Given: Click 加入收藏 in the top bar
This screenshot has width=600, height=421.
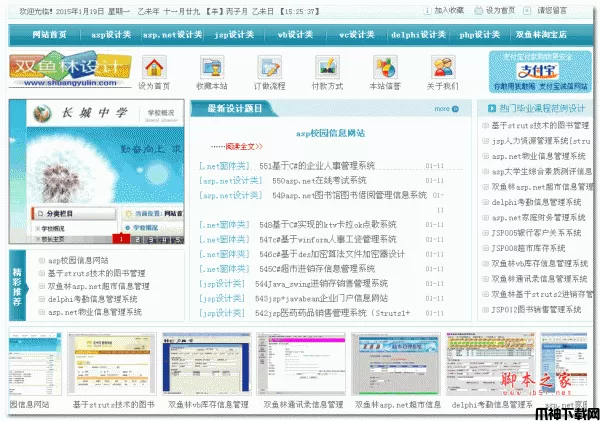Looking at the screenshot, I should 449,11.
